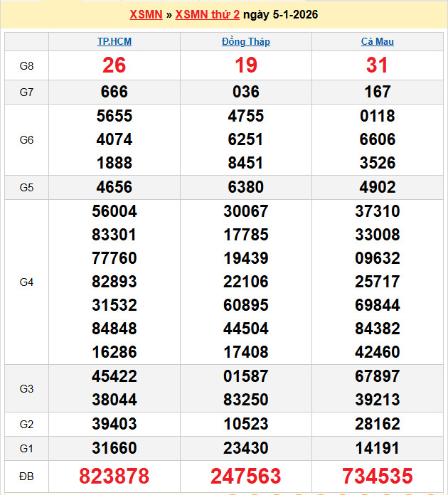Click the G3 number 67897
This screenshot has height=495, width=448.
tap(377, 376)
